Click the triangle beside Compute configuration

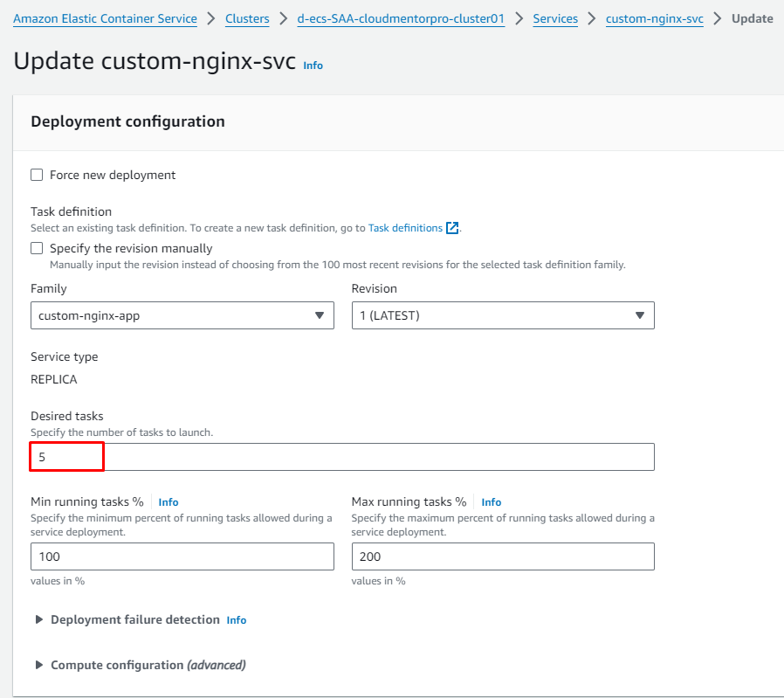tap(38, 665)
